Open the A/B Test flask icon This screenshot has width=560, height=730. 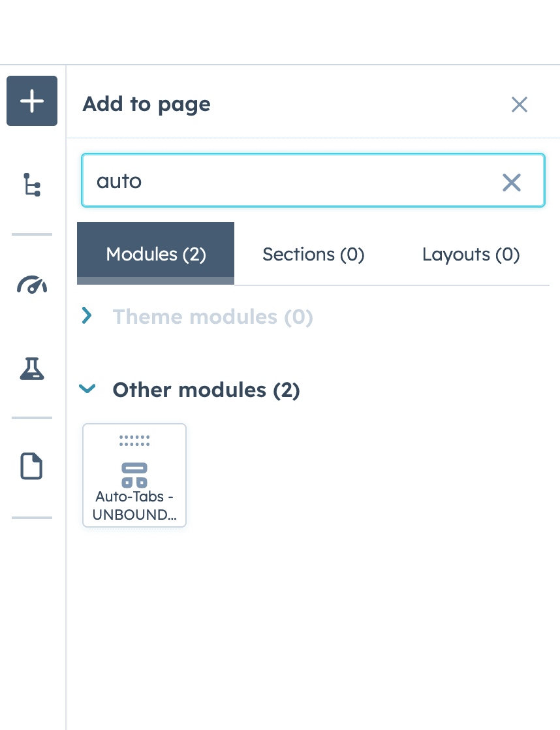[31, 369]
